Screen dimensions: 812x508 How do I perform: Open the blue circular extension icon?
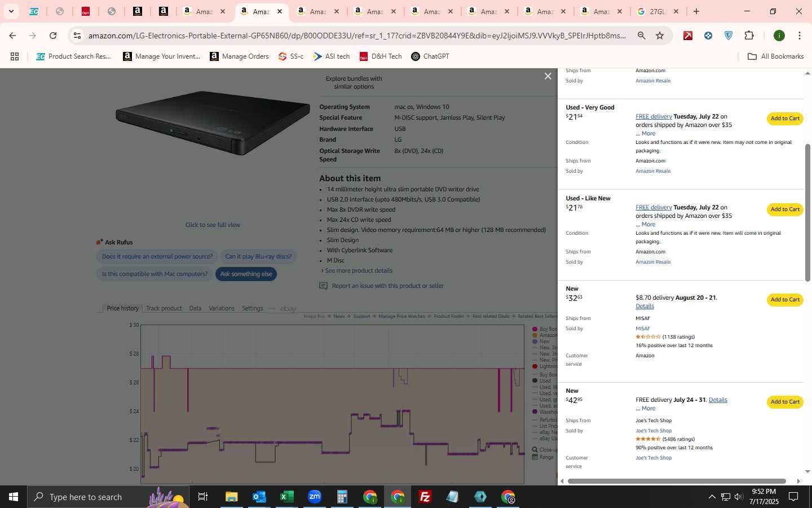tap(708, 36)
